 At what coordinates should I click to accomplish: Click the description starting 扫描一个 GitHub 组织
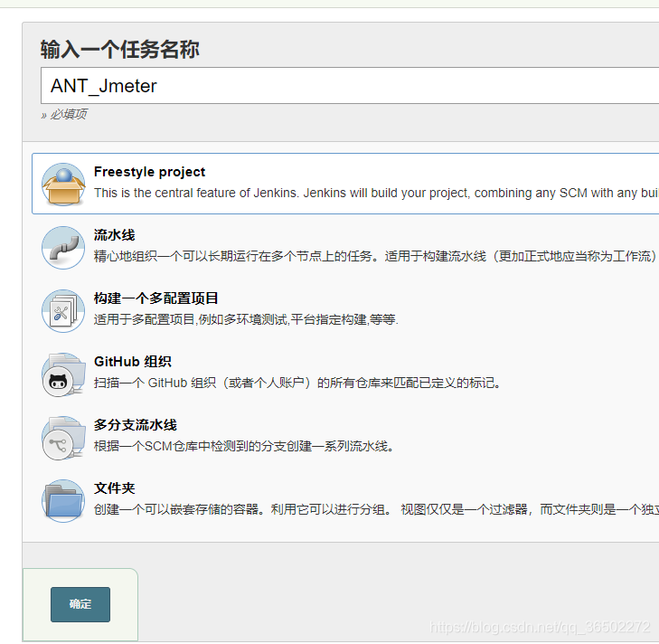(x=297, y=383)
